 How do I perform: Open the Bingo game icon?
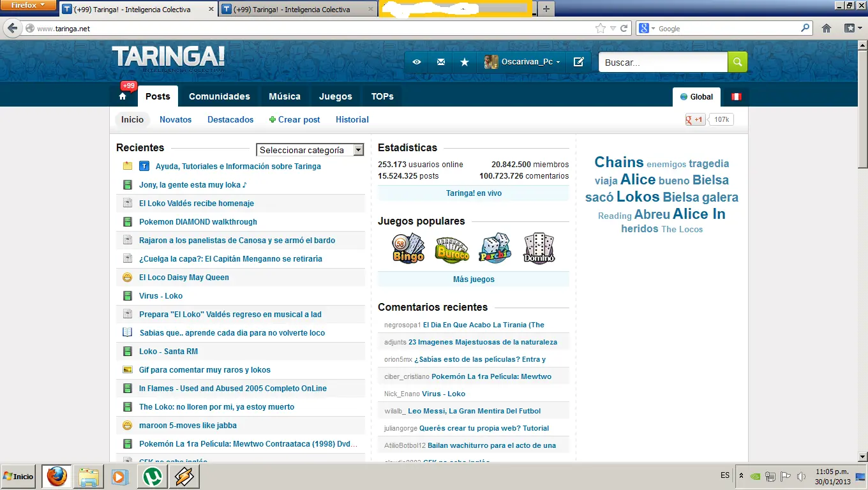click(408, 248)
